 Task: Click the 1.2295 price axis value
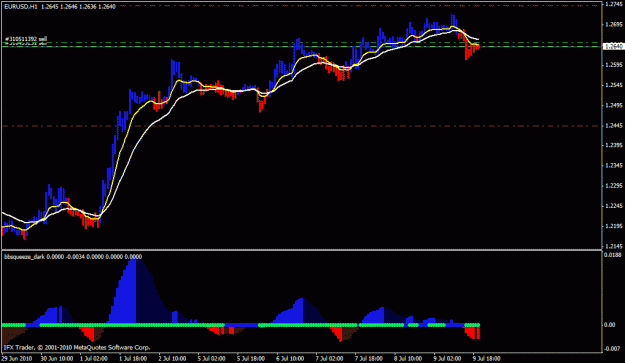tap(613, 186)
